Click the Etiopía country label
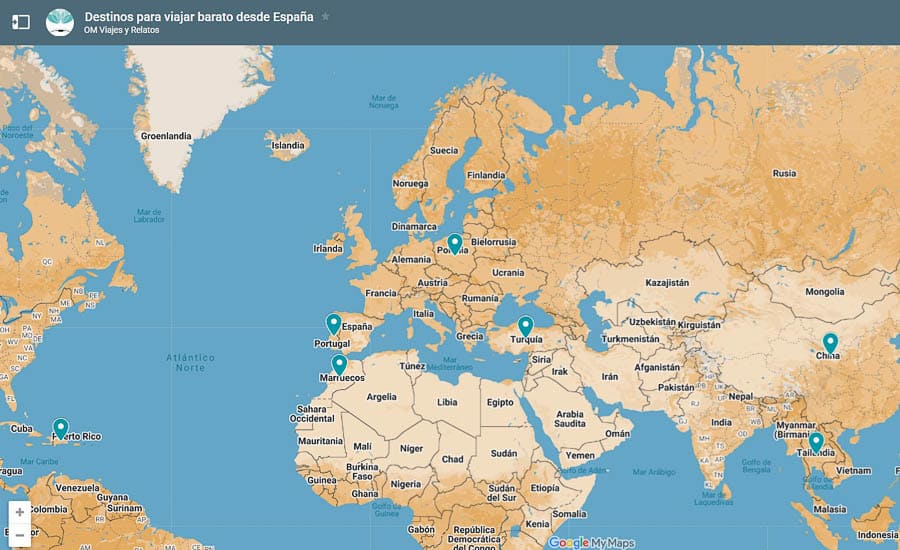The width and height of the screenshot is (900, 550). pyautogui.click(x=545, y=487)
